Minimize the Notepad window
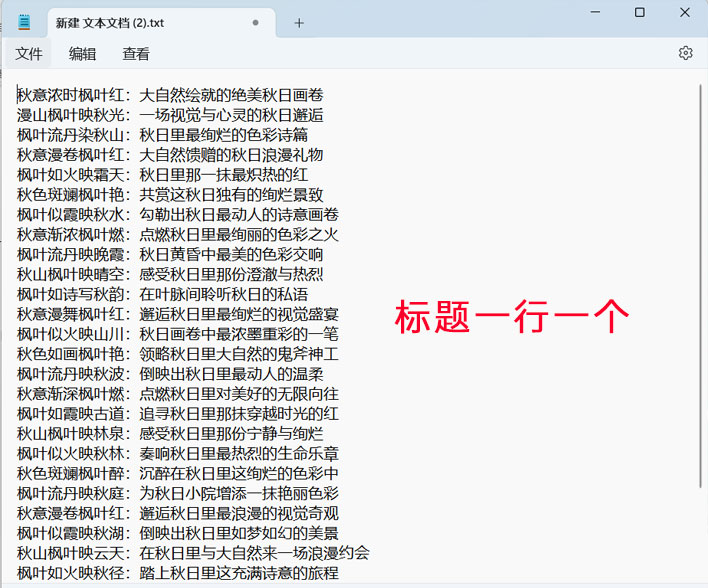 (x=593, y=13)
